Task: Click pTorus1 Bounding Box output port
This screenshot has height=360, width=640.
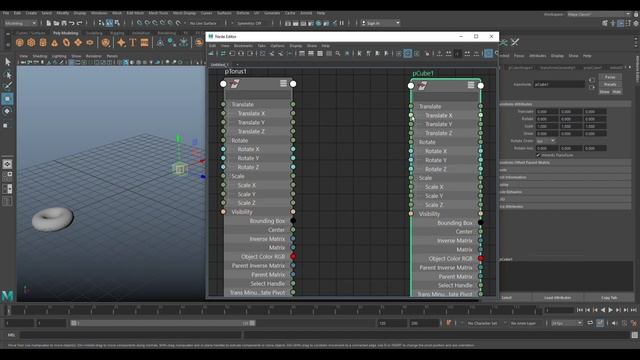Action: [293, 220]
